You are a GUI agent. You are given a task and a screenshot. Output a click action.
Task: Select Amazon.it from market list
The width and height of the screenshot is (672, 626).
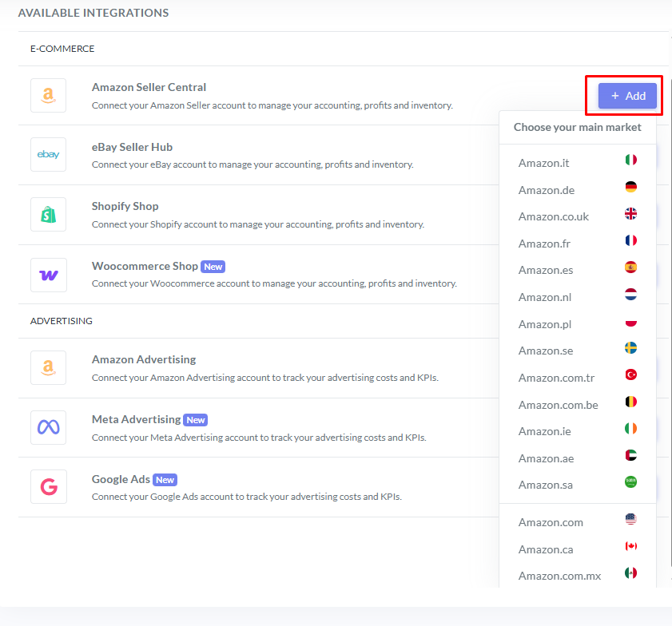point(543,163)
